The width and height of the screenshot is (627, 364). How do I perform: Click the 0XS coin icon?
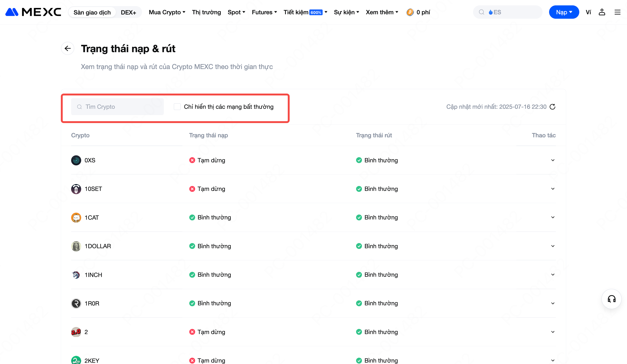click(x=76, y=160)
